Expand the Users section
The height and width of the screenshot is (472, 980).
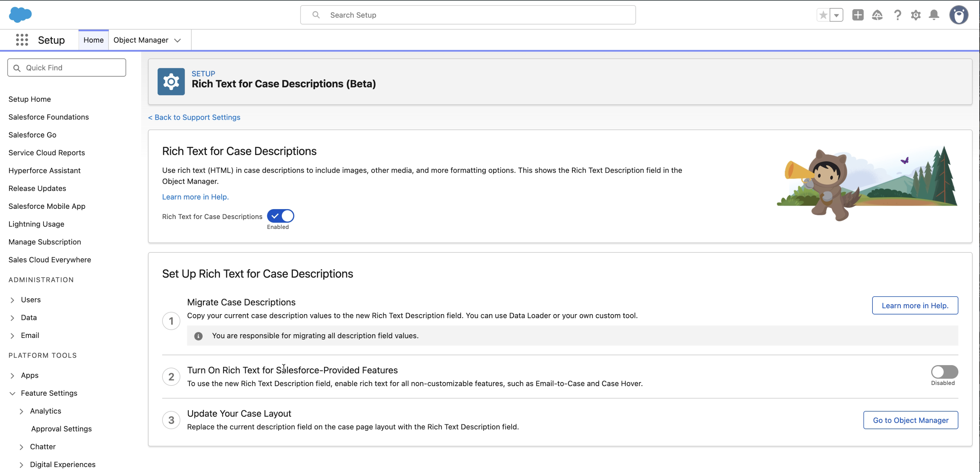[x=12, y=300]
